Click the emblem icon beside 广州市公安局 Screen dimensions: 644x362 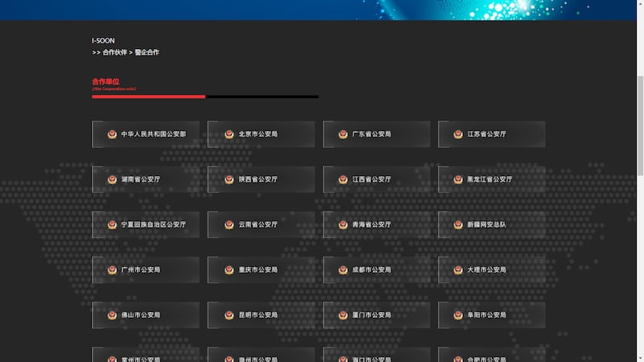(112, 269)
